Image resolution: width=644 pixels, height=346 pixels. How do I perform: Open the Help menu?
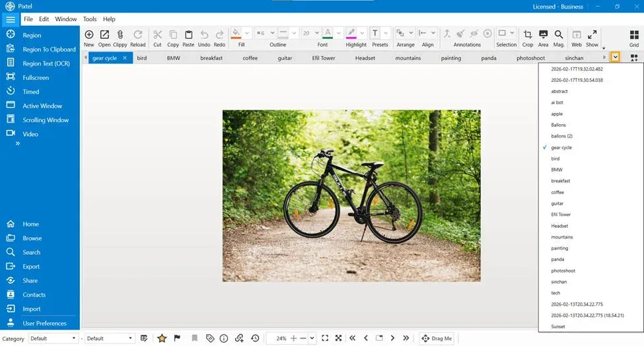(x=109, y=19)
